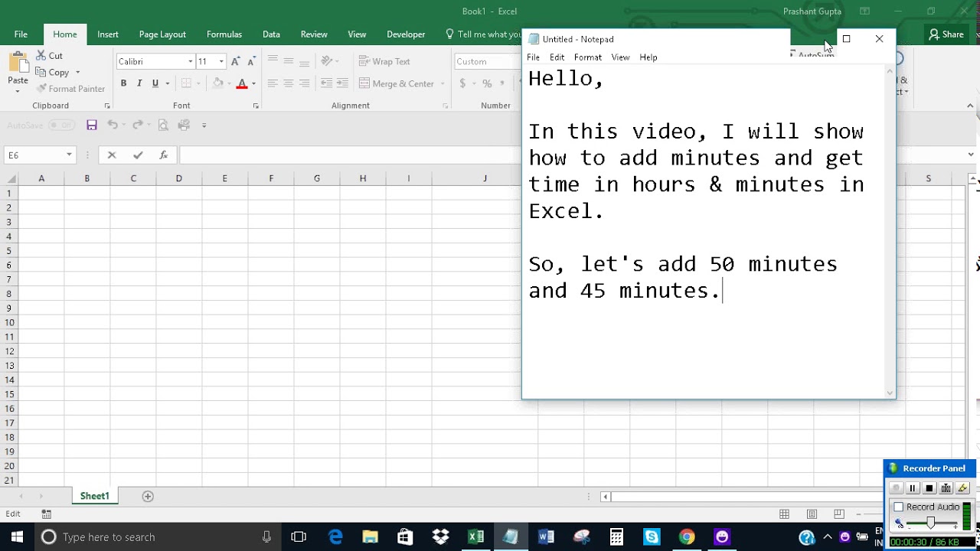Open Insert Function dialog via fx icon
Screen dimensions: 980x551
[x=163, y=155]
